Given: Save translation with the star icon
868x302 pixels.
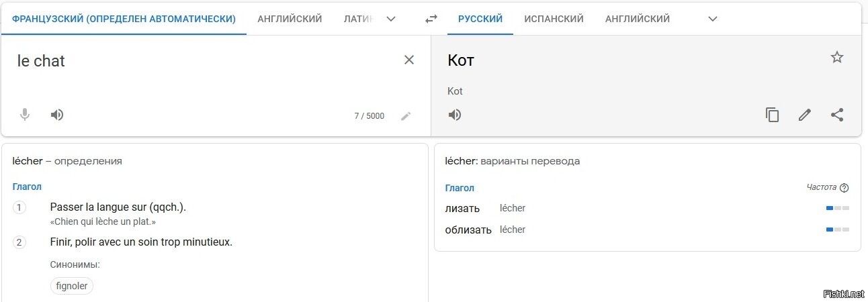Looking at the screenshot, I should 836,57.
